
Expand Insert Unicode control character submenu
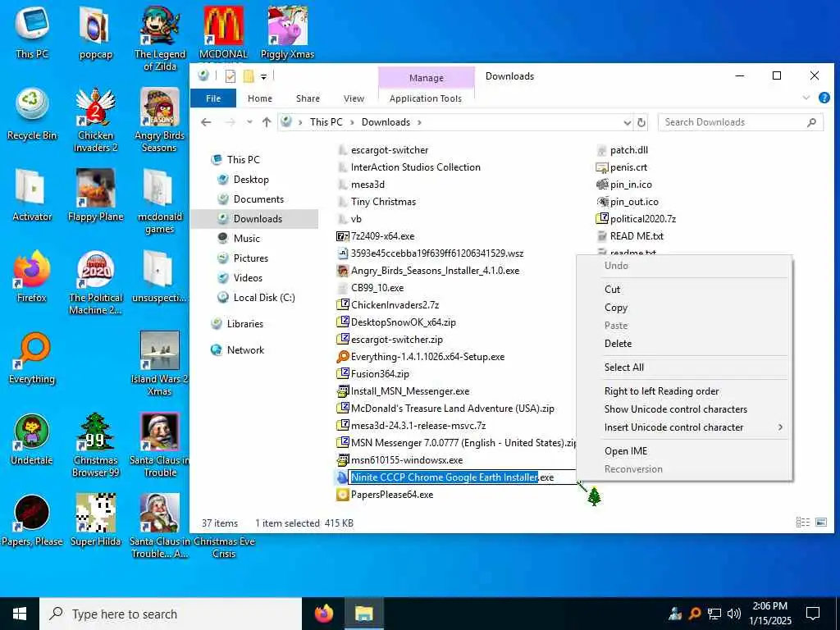click(x=780, y=427)
